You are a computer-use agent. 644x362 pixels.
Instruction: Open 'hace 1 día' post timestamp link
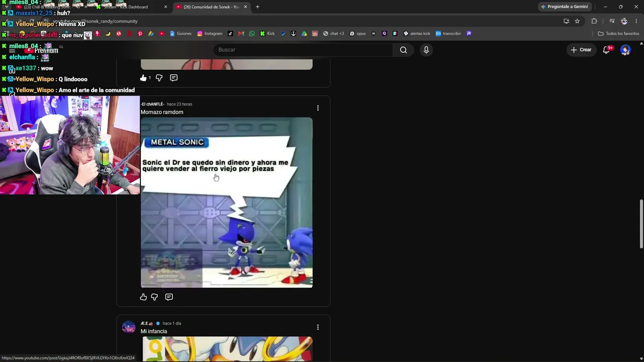coord(172,323)
